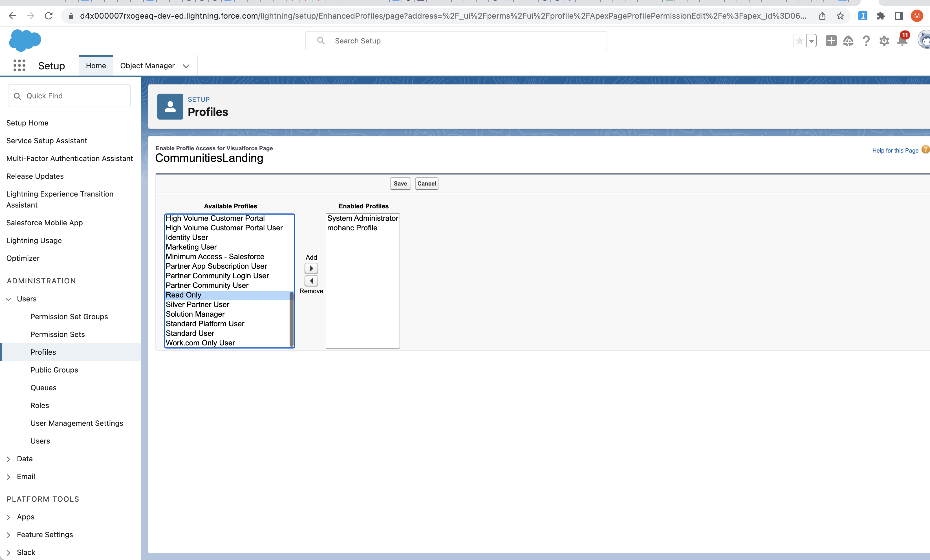
Task: Click the Search Setup field
Action: [456, 41]
